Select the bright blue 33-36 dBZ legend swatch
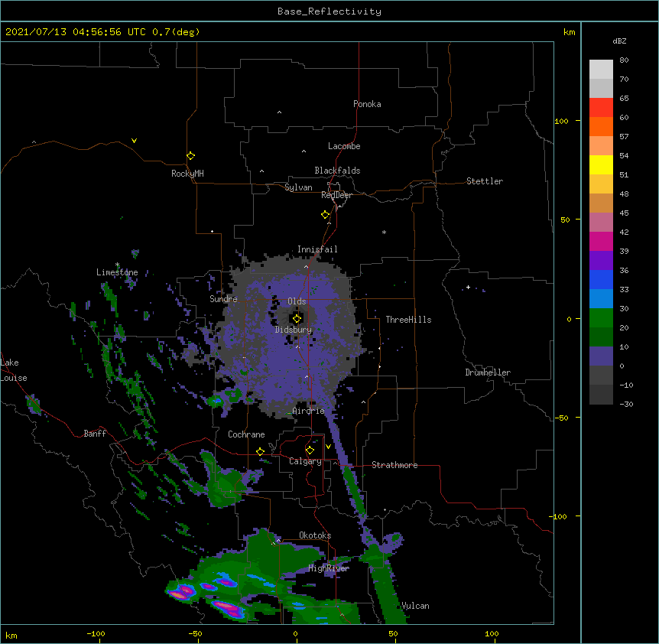 point(601,279)
